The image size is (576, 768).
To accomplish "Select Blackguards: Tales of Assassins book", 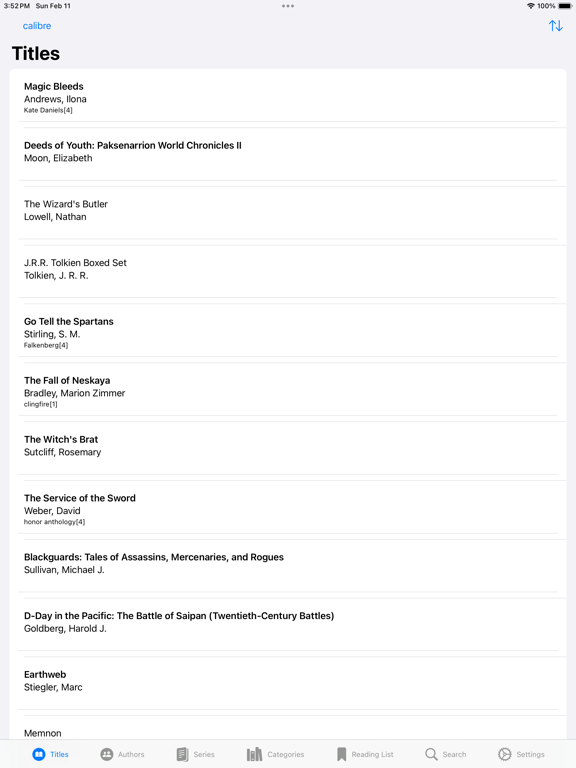I will point(288,568).
